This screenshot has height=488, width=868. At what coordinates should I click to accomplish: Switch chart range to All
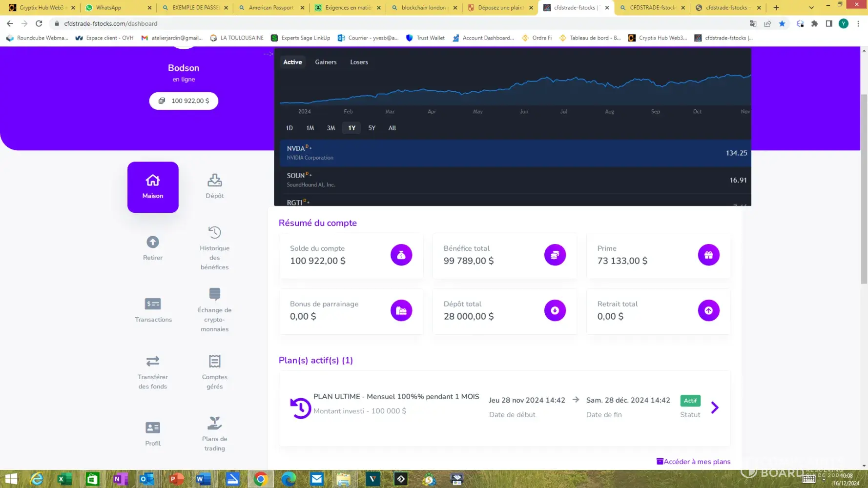pyautogui.click(x=392, y=128)
